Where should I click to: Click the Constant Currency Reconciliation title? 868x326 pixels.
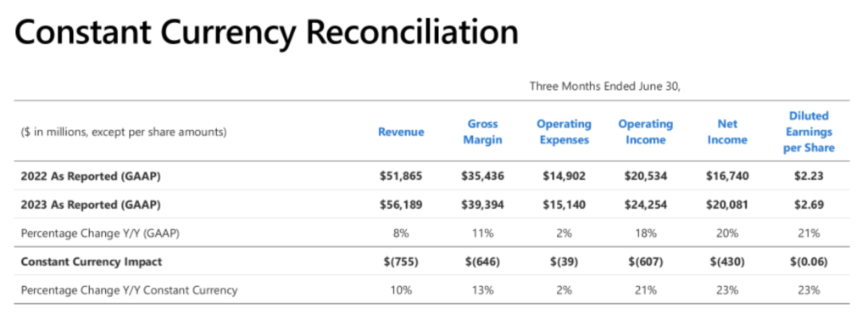pyautogui.click(x=266, y=33)
